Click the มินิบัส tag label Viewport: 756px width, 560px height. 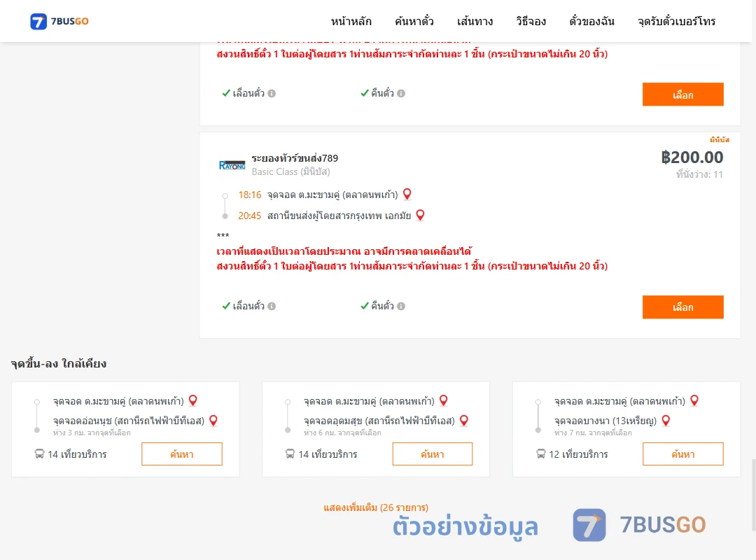coord(720,140)
